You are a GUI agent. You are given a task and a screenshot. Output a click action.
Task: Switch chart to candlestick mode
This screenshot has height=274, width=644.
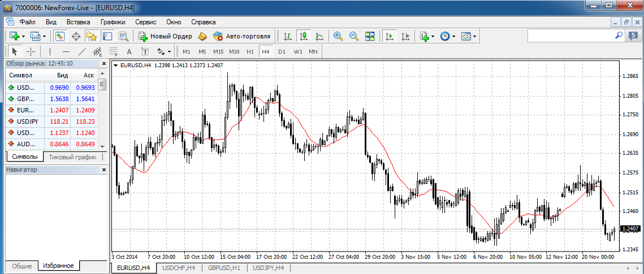click(x=304, y=36)
